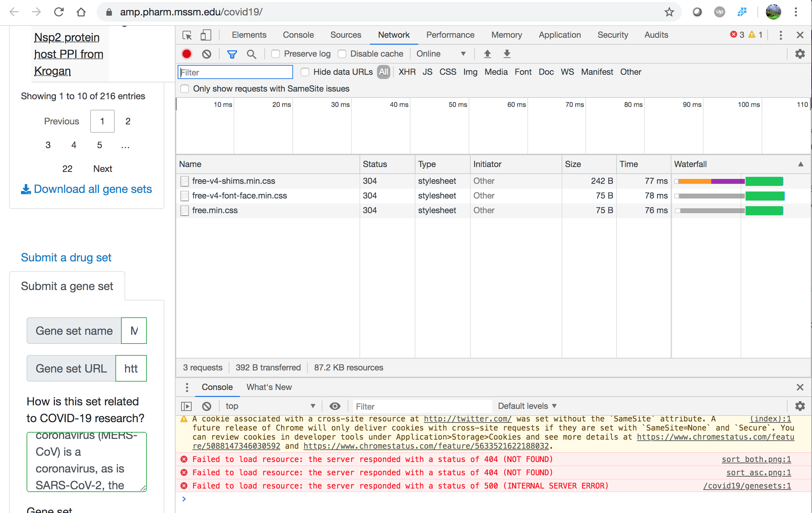Screen dimensions: 812x513
Task: Click the Import HAR file upload arrow
Action: tap(487, 54)
